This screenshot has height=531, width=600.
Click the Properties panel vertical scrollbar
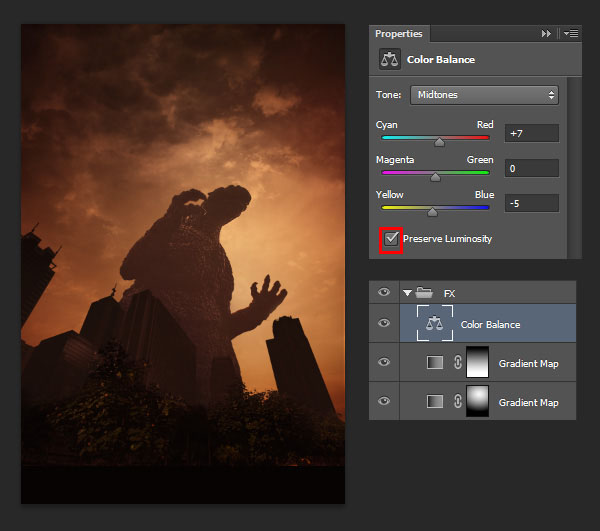coord(573,168)
